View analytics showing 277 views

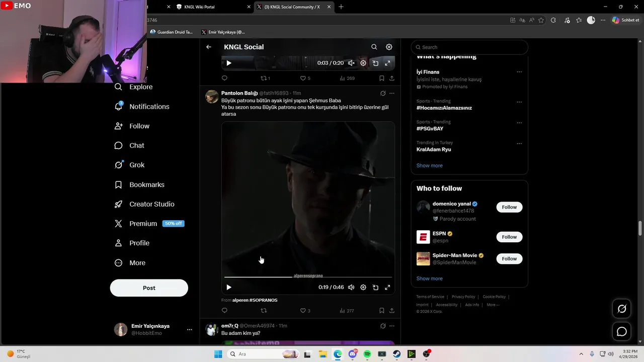347,311
